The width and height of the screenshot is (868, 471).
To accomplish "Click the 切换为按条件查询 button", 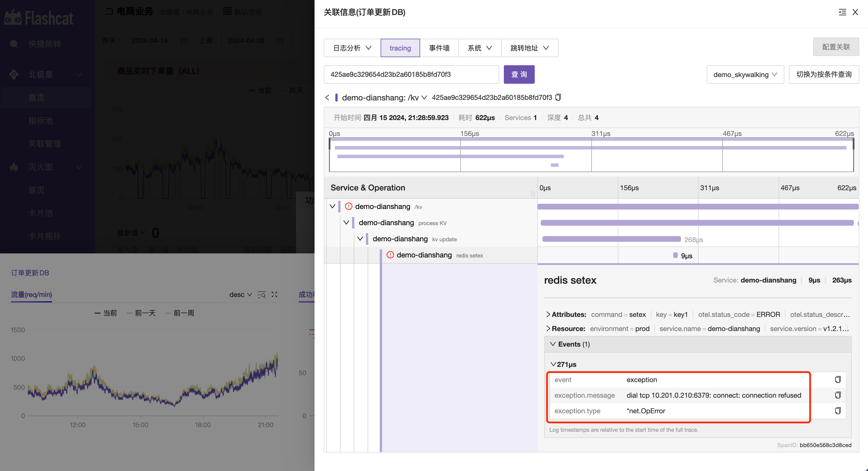I will [x=824, y=74].
